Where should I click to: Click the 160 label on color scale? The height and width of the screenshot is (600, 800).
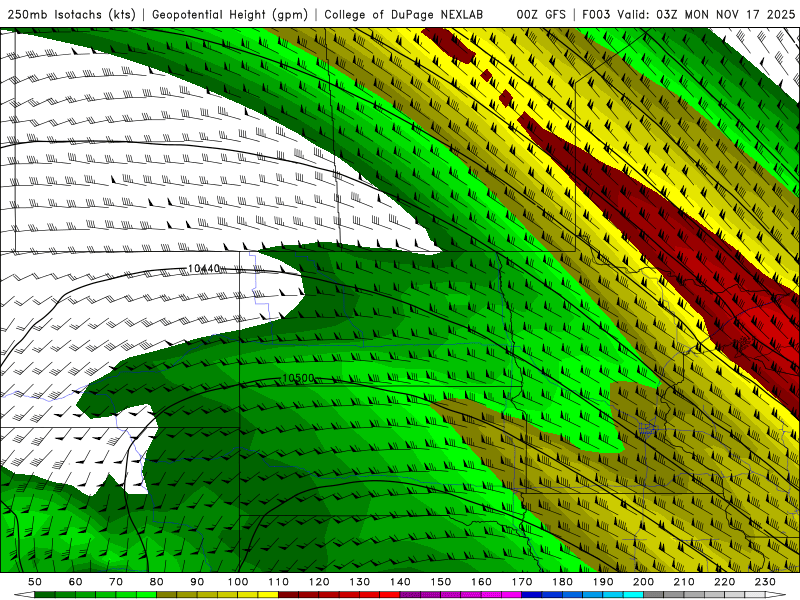481,582
